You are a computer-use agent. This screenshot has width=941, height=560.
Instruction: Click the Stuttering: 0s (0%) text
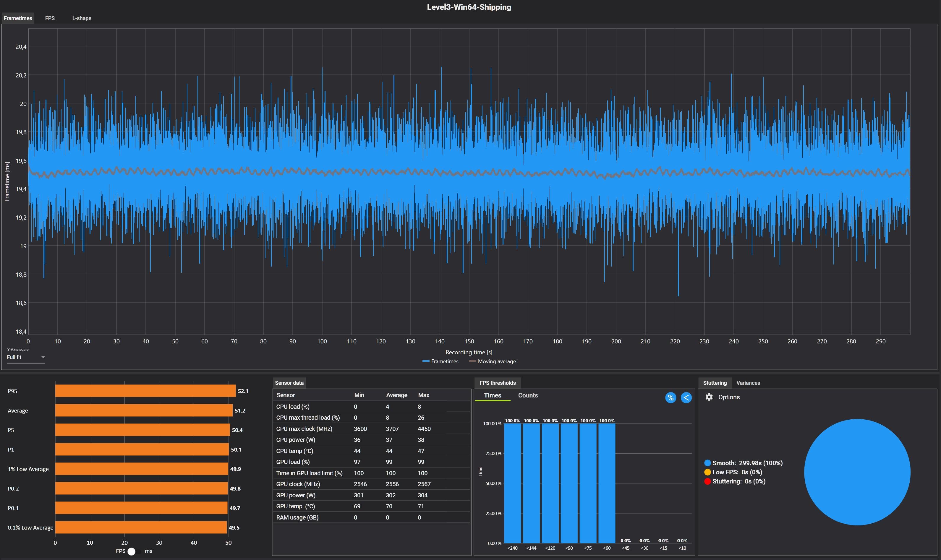pyautogui.click(x=739, y=481)
